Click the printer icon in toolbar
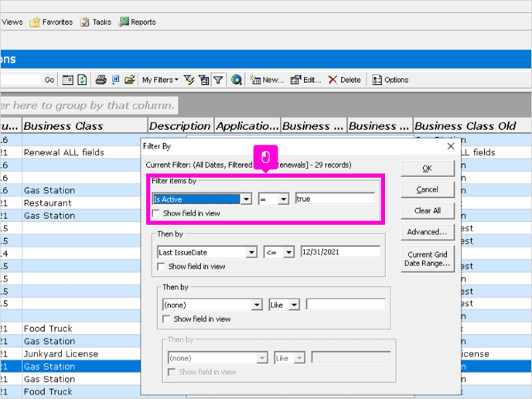The height and width of the screenshot is (399, 532). pyautogui.click(x=101, y=80)
